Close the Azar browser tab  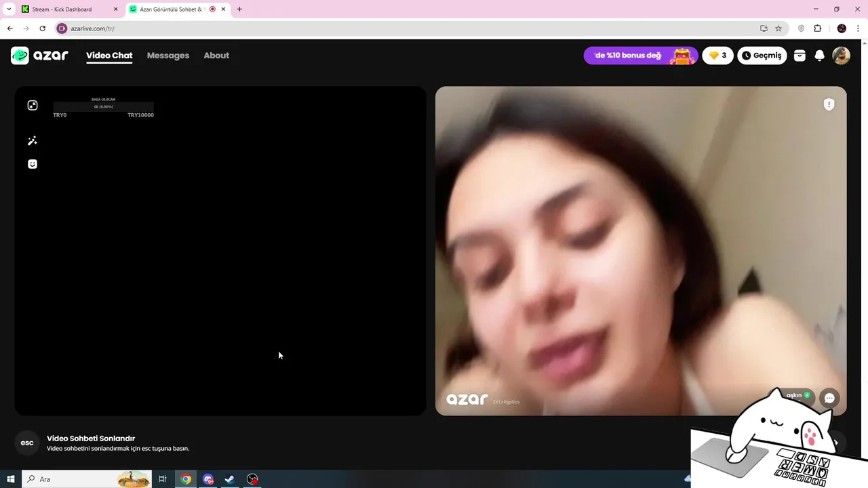pyautogui.click(x=223, y=9)
